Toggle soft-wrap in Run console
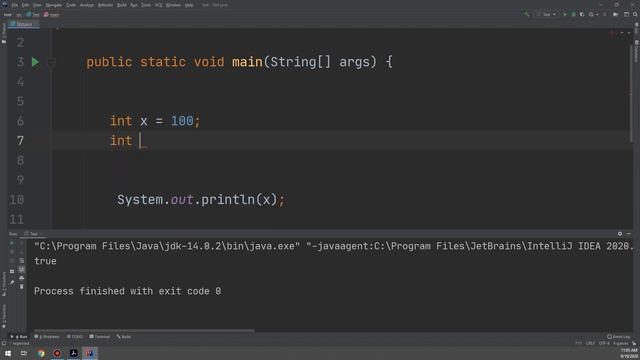 coord(21,260)
